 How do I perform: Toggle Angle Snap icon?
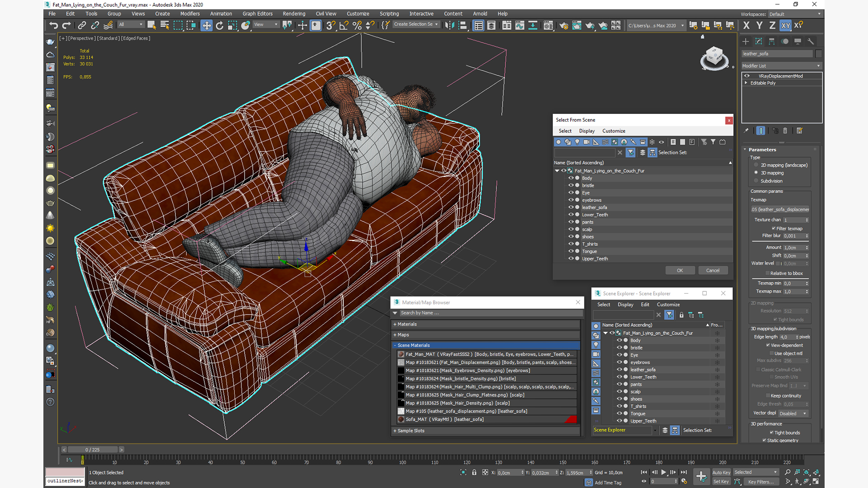344,25
